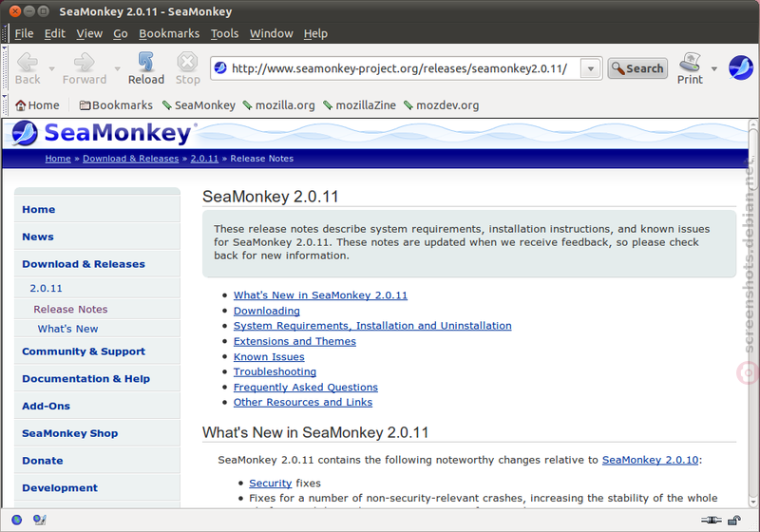Click the Forward navigation arrow
760x532 pixels.
click(85, 68)
